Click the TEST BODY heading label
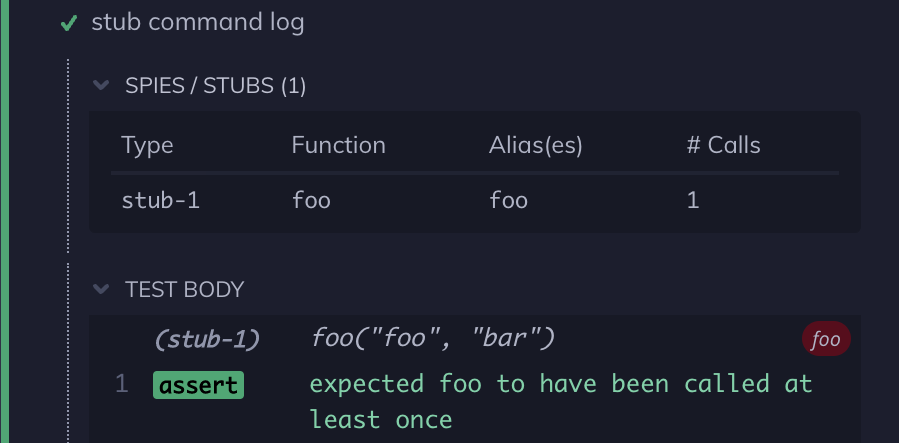899x443 pixels. coord(184,290)
